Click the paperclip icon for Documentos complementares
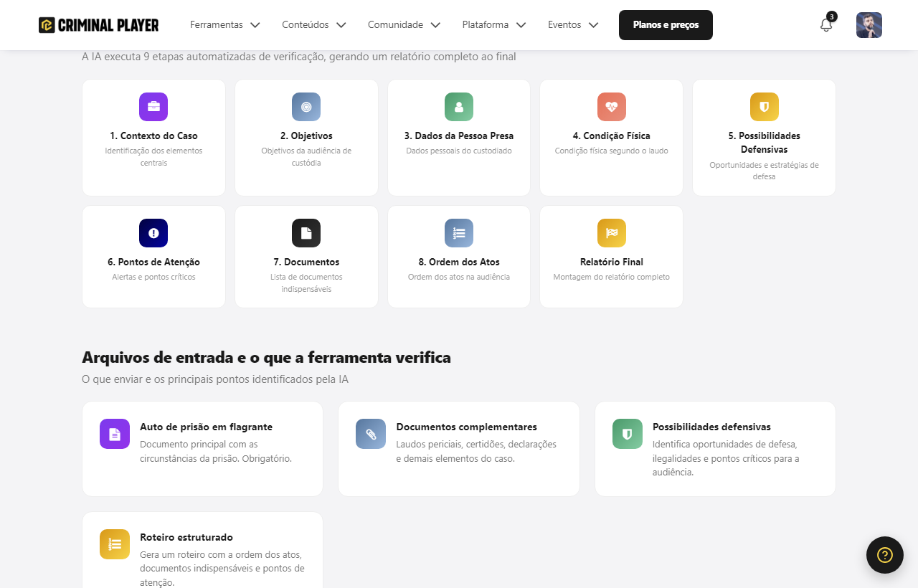Image resolution: width=918 pixels, height=588 pixels. click(371, 434)
